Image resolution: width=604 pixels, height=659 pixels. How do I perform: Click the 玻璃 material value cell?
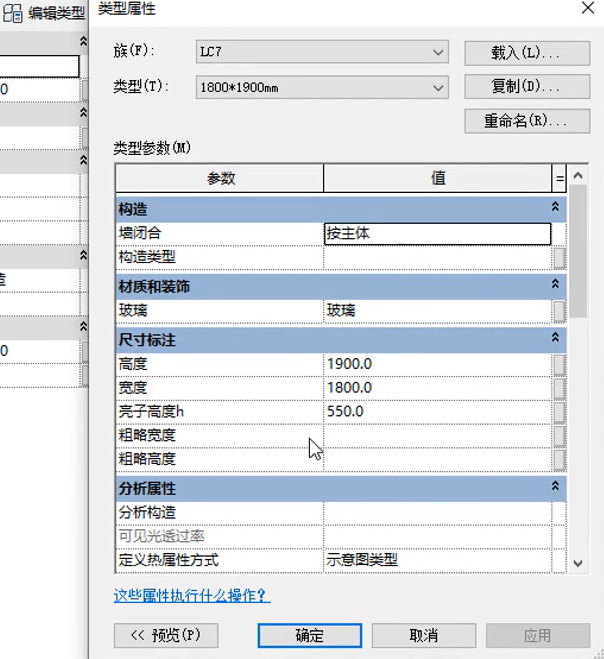pyautogui.click(x=437, y=311)
